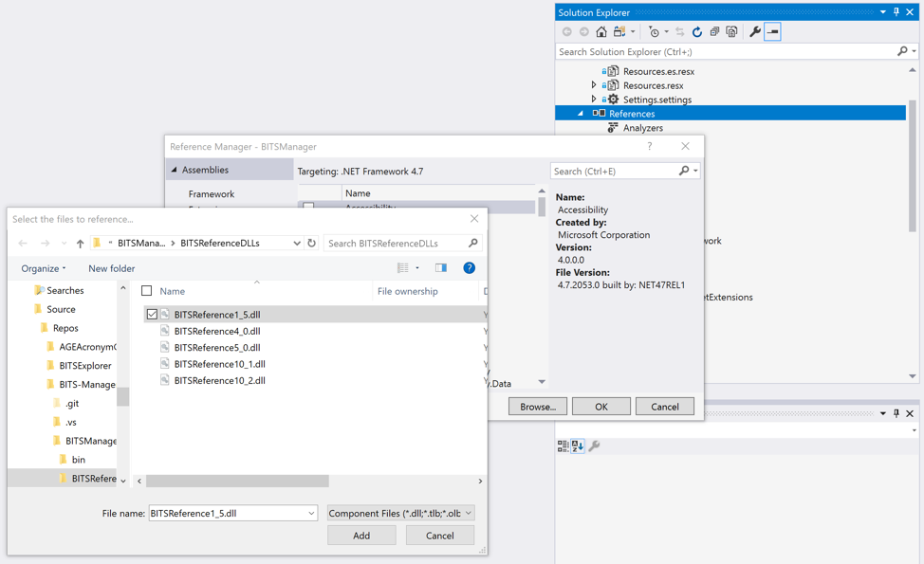924x564 pixels.
Task: Click the Collapse All icon in Solution Explorer
Action: point(714,32)
